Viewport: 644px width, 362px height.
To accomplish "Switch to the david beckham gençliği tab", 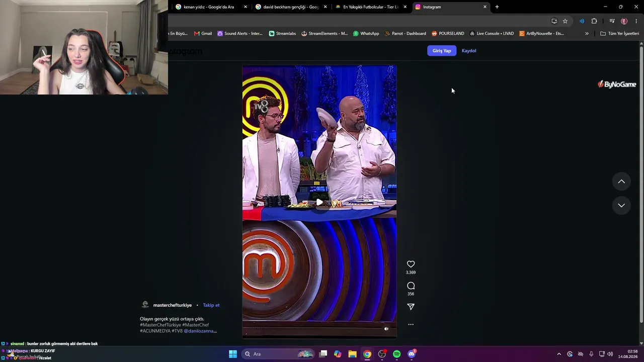I will tap(291, 7).
